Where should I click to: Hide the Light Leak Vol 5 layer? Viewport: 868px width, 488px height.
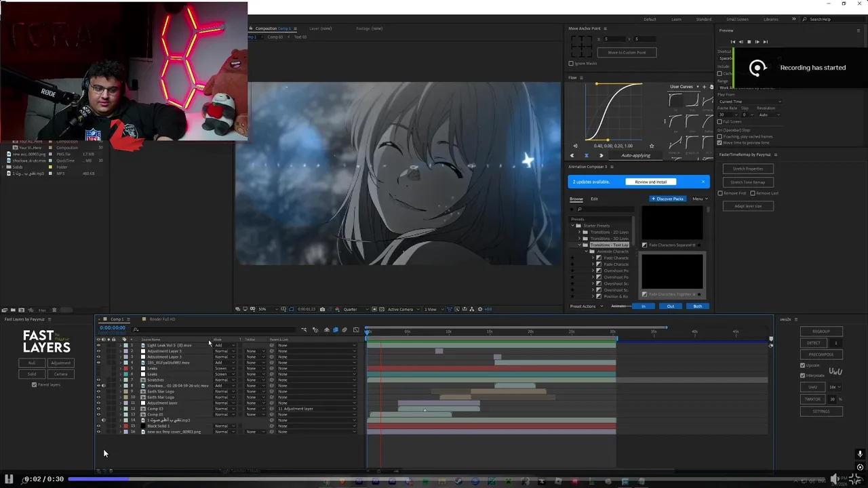(98, 346)
